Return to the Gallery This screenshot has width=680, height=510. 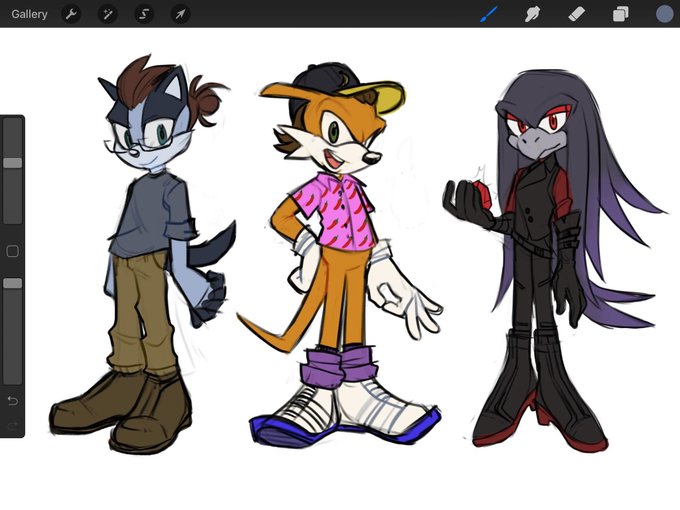click(29, 14)
